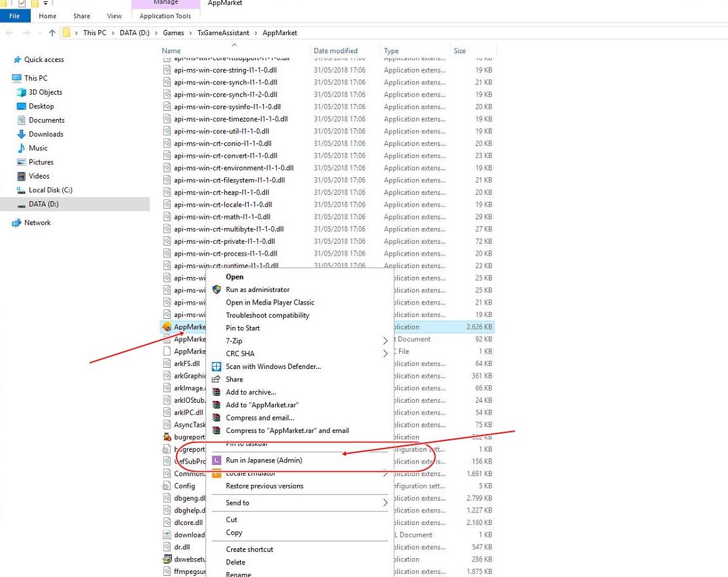The width and height of the screenshot is (728, 577).
Task: Click TxGameAssistant in the address breadcrumb
Action: coord(223,33)
